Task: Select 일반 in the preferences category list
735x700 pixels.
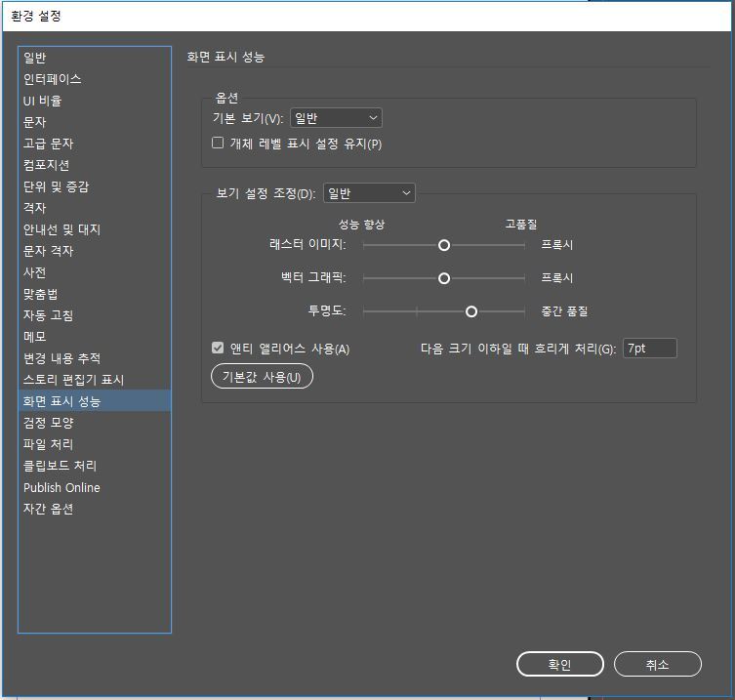Action: [95, 58]
